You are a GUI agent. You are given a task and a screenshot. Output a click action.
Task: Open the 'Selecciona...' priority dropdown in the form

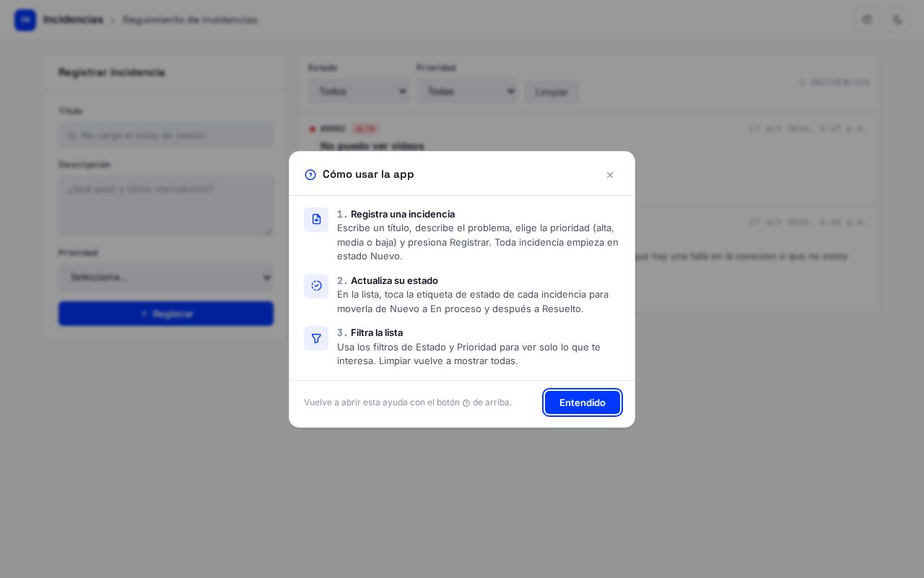click(166, 277)
